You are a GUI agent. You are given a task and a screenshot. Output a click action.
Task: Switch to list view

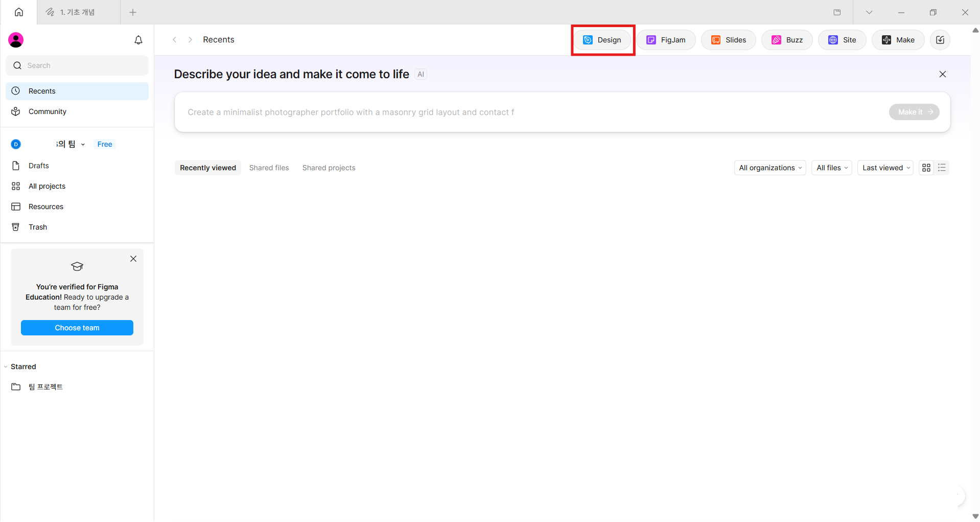click(x=942, y=168)
